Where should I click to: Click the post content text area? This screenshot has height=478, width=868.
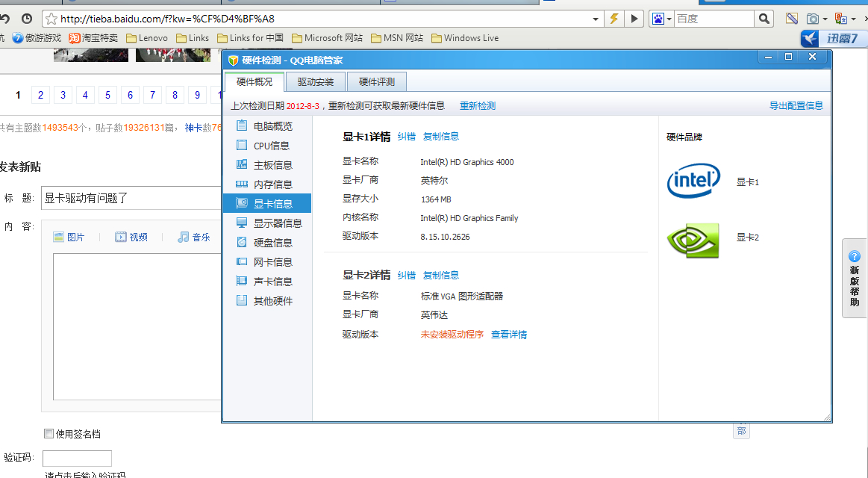[x=137, y=327]
